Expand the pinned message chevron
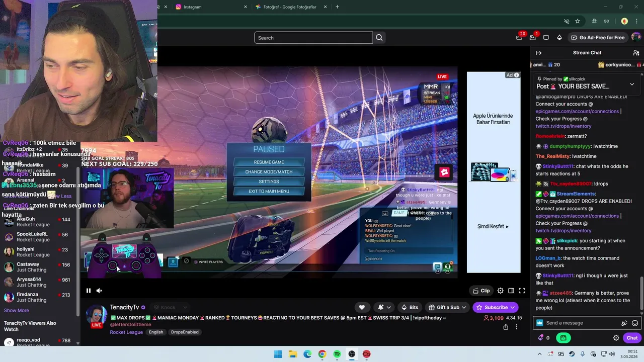 click(x=632, y=84)
